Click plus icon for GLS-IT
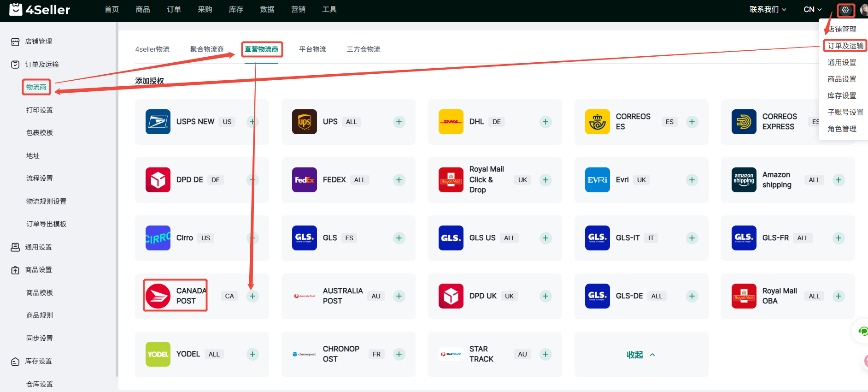The width and height of the screenshot is (868, 392). [692, 238]
